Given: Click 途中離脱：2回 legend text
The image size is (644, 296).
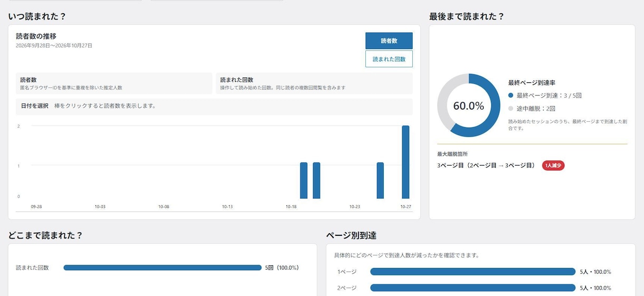Looking at the screenshot, I should (536, 108).
